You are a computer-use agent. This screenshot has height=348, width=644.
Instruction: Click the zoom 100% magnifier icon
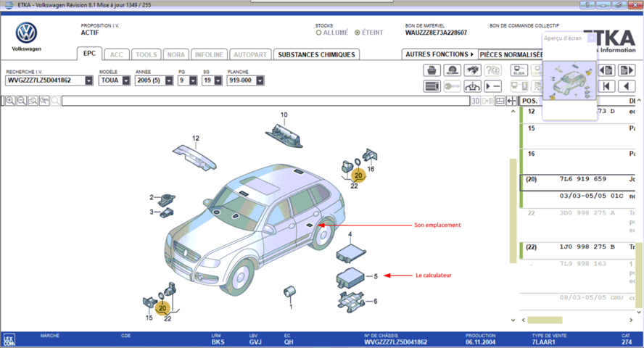click(x=44, y=101)
